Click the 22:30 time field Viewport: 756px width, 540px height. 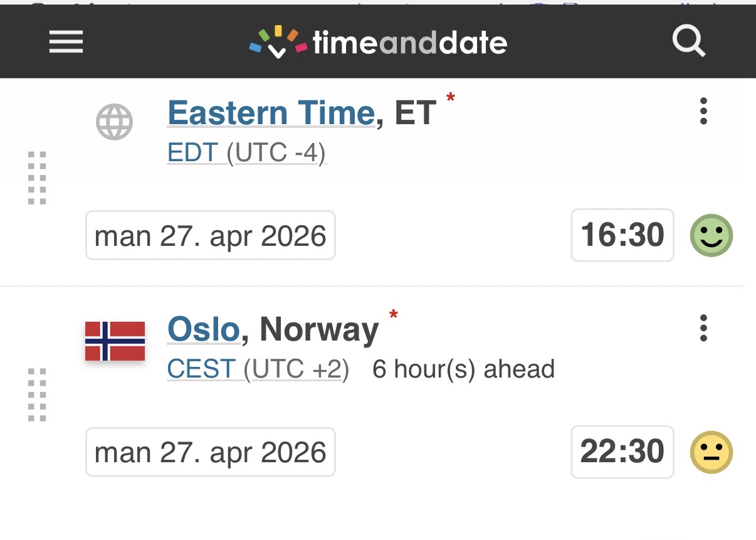(622, 452)
